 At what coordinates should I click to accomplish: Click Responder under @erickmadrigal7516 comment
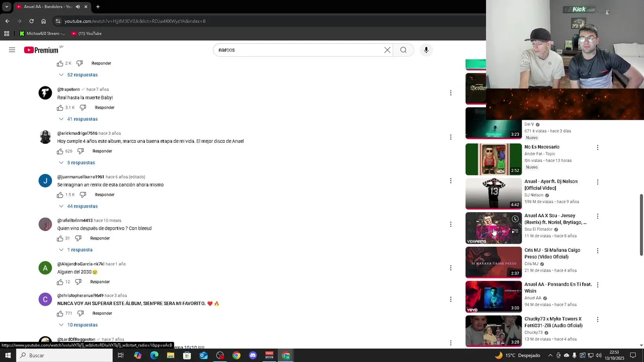point(102,151)
